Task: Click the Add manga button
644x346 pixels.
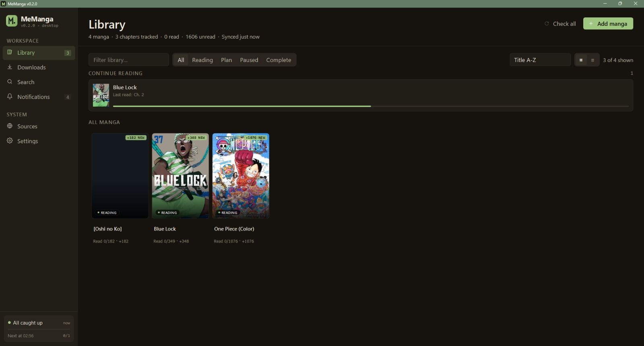Action: pos(608,24)
